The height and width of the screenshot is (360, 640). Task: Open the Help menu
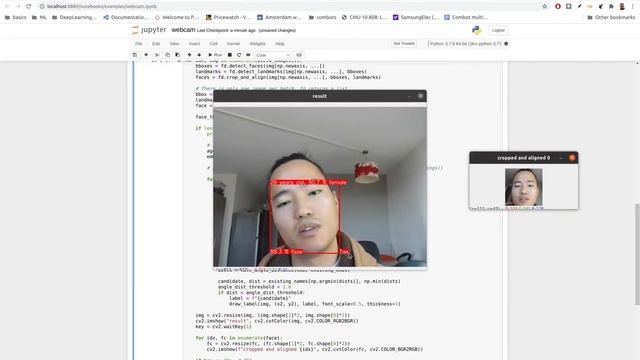(x=280, y=44)
